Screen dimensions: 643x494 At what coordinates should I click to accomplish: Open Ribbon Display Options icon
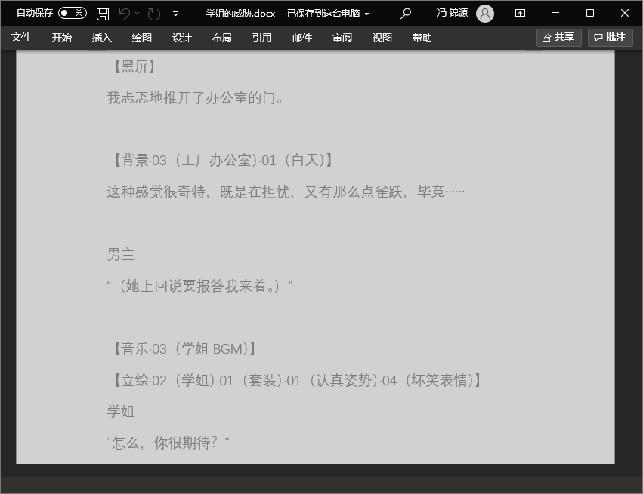(520, 13)
